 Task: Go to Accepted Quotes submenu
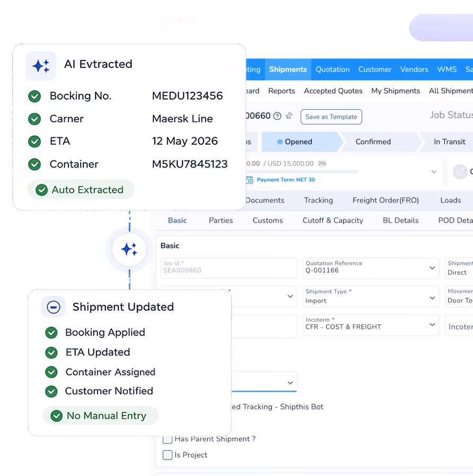point(333,91)
